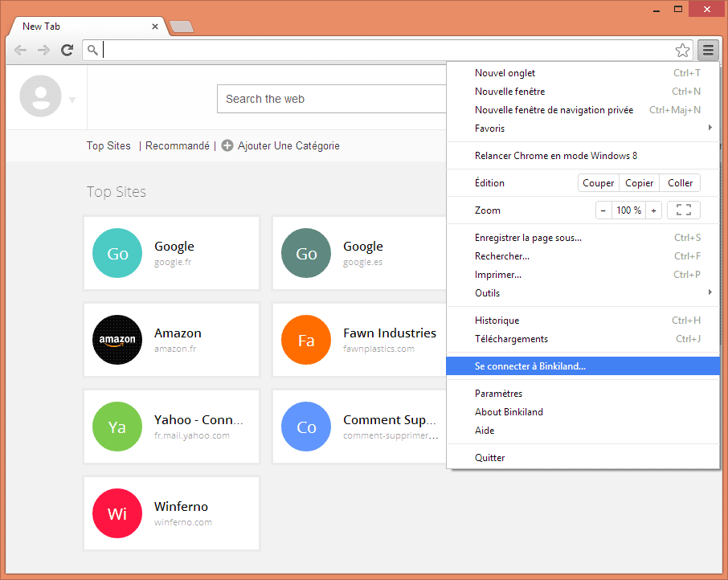Open Nouvelle fenêtre de navigation privée
Image resolution: width=728 pixels, height=580 pixels.
(x=583, y=110)
